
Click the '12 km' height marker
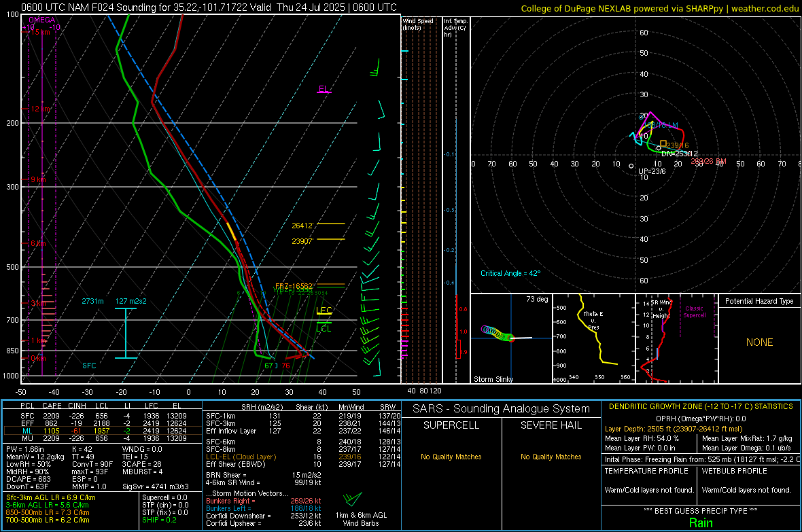tap(40, 109)
